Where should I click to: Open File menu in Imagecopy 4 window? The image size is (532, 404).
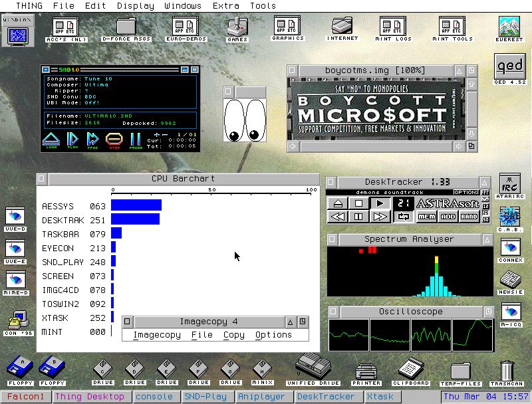pos(202,335)
